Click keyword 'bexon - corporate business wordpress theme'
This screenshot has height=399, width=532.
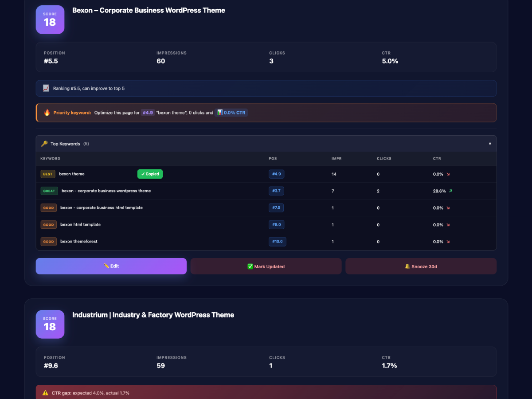[x=106, y=191]
